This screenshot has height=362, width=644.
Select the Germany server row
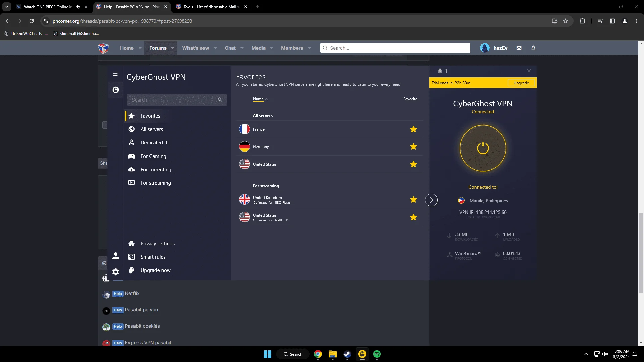[x=329, y=147]
